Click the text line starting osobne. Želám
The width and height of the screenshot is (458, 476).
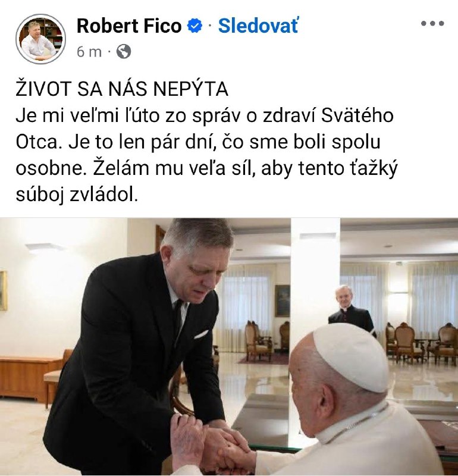(x=206, y=168)
